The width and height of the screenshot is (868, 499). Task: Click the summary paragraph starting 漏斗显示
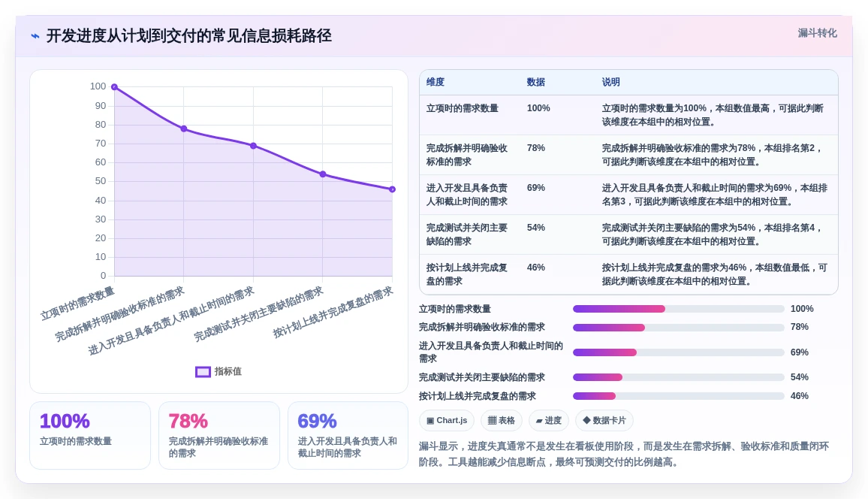pyautogui.click(x=624, y=454)
